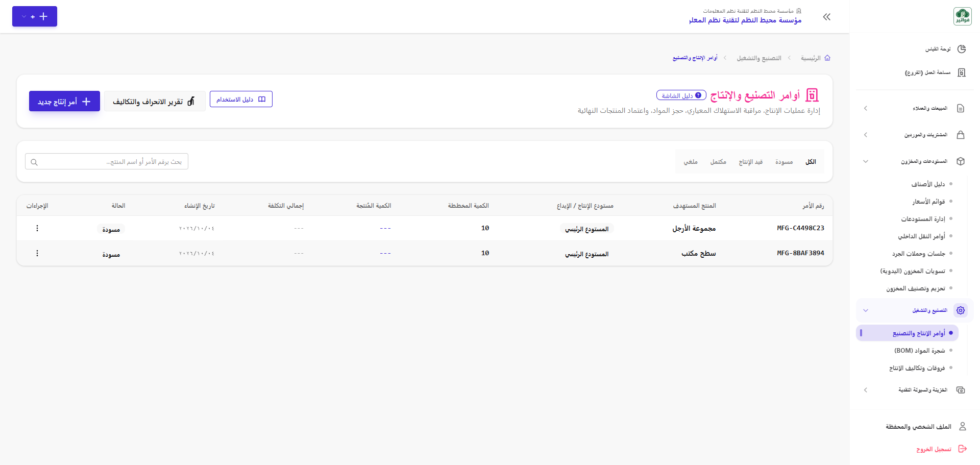This screenshot has width=980, height=465.
Task: Click home icon in breadcrumb
Action: click(x=827, y=58)
